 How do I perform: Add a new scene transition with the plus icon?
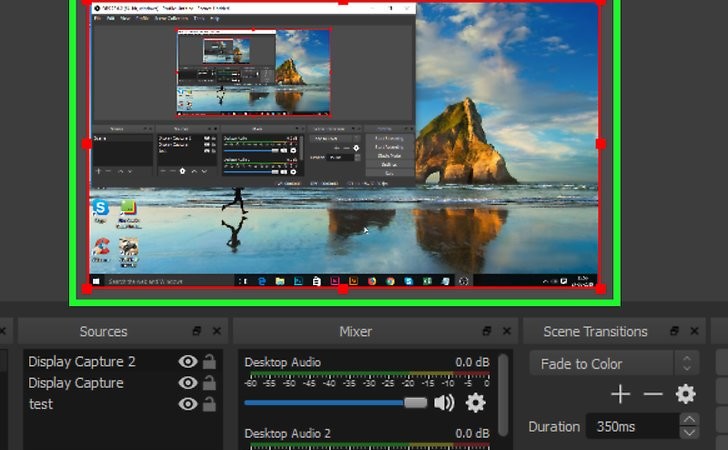[x=620, y=394]
